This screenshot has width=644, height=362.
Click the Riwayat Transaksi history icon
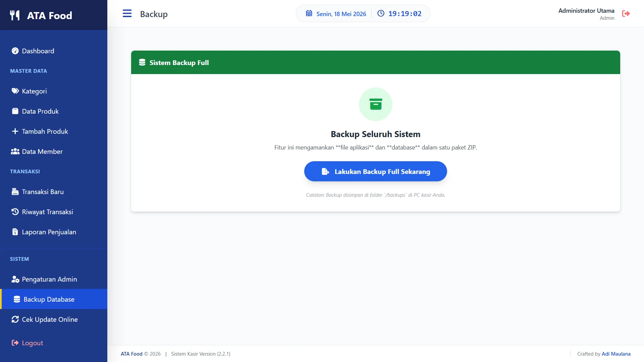coord(15,212)
